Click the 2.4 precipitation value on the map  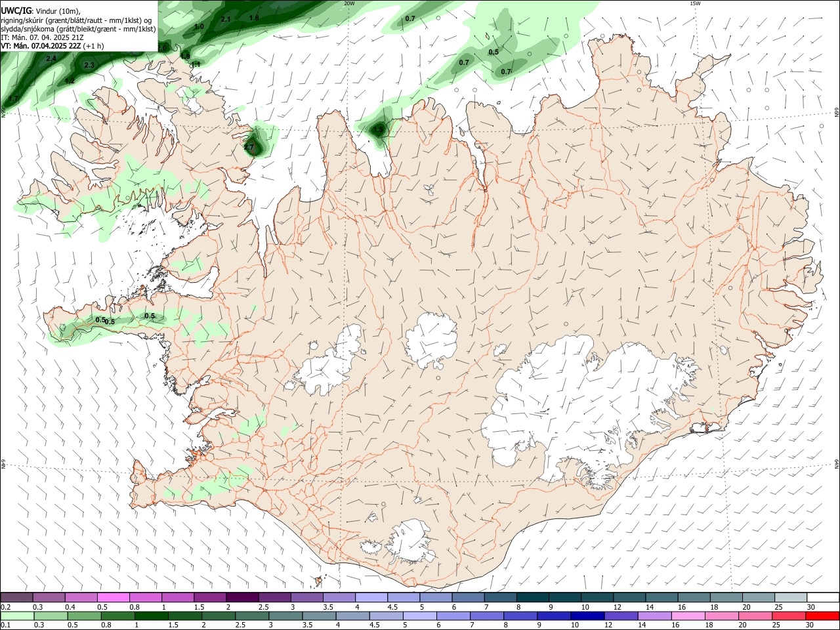pyautogui.click(x=51, y=59)
